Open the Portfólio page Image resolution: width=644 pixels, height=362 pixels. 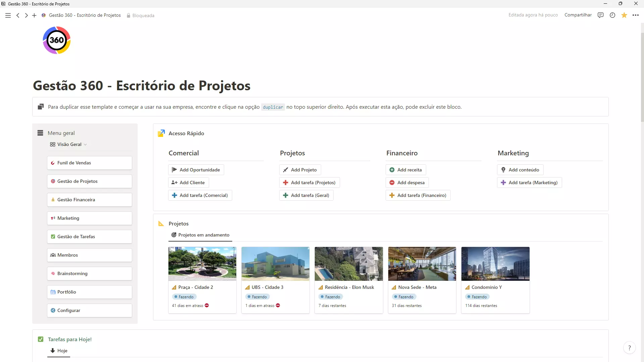[x=90, y=292]
